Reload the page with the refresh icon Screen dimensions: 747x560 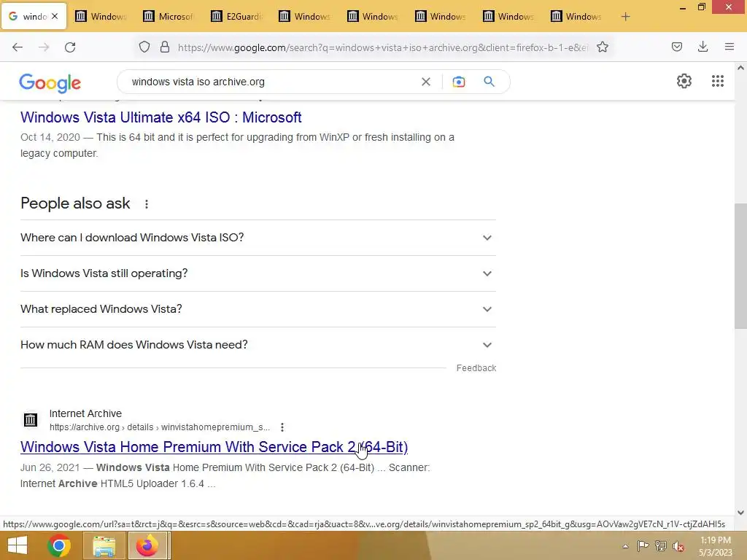70,47
